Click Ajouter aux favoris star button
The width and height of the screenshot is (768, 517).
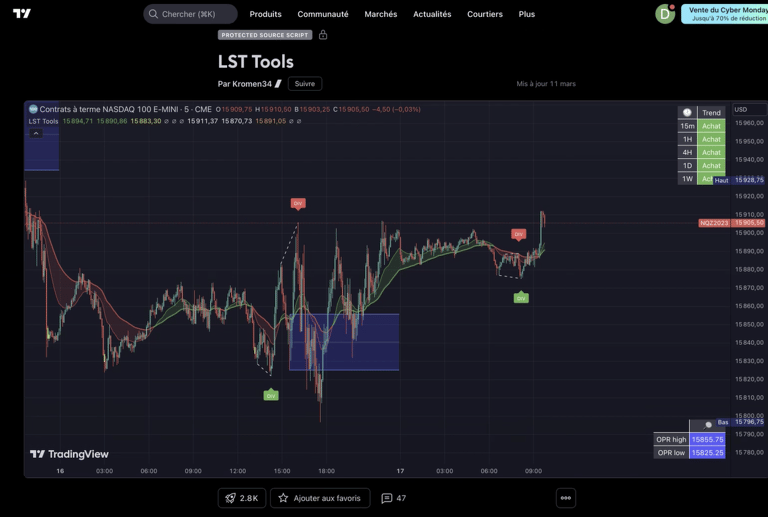coord(320,498)
